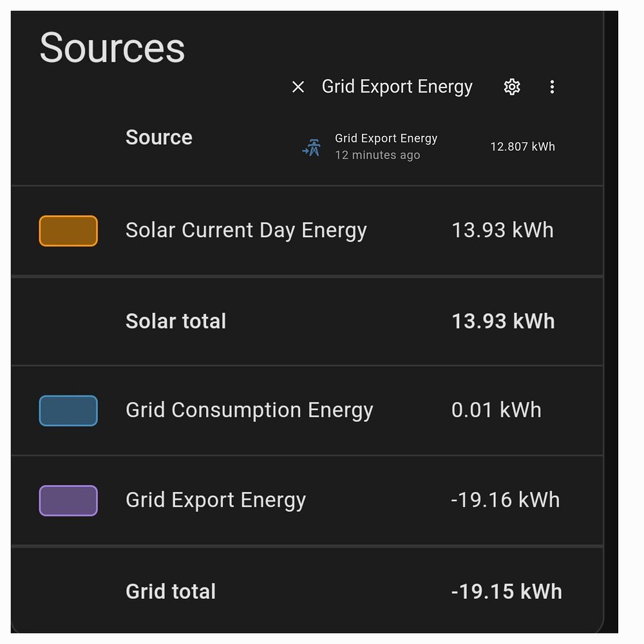
Task: Click the transmission tower entity icon
Action: [311, 147]
